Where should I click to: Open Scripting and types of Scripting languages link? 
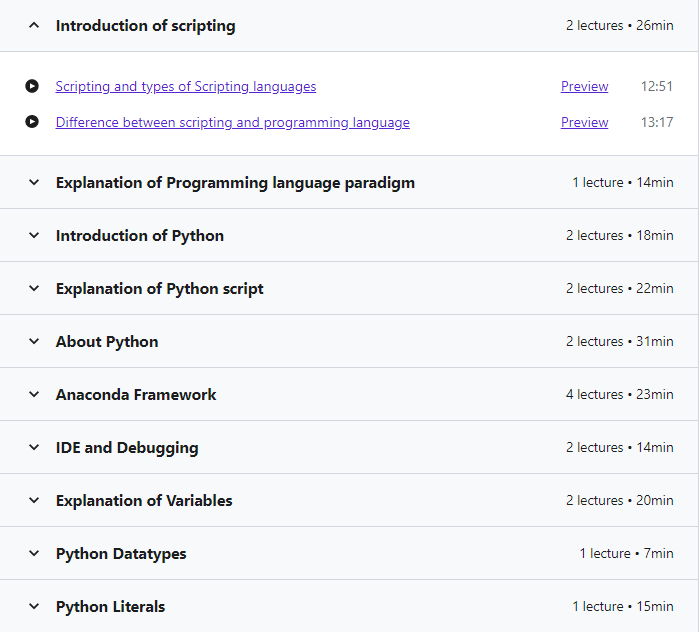tap(186, 87)
